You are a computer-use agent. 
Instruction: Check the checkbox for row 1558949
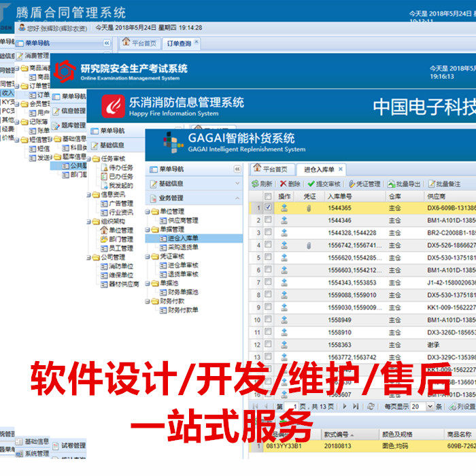tap(268, 319)
